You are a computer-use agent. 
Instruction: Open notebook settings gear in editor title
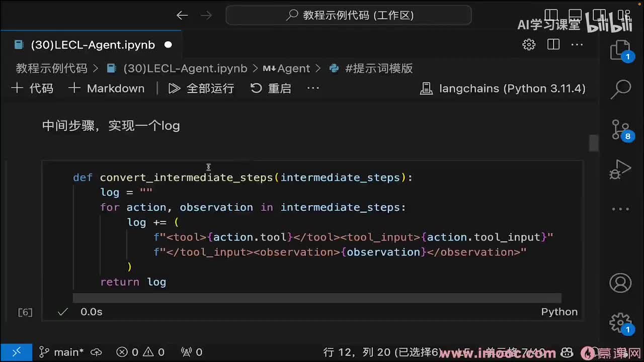tap(529, 45)
